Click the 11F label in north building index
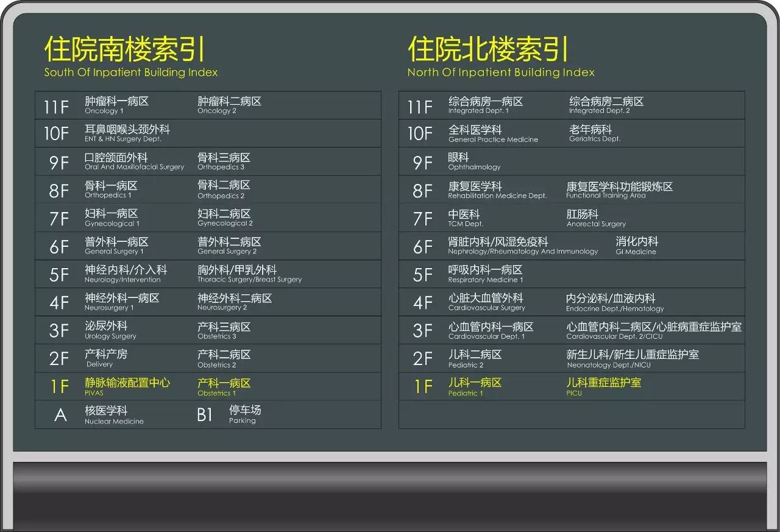 click(420, 107)
